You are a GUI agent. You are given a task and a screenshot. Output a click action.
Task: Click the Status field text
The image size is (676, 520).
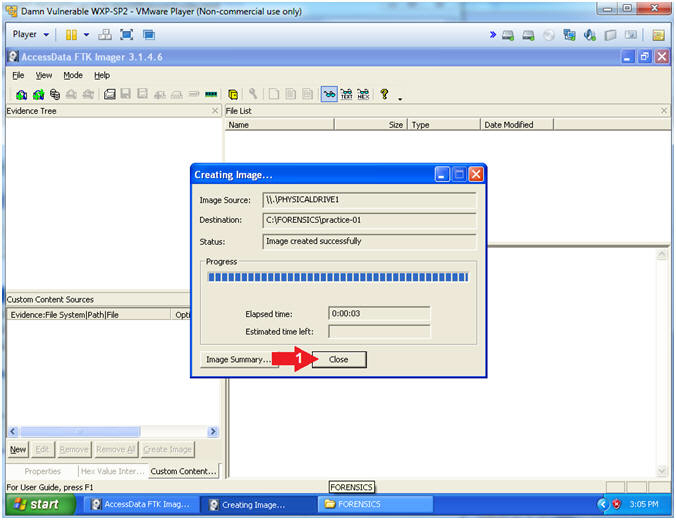pos(313,241)
